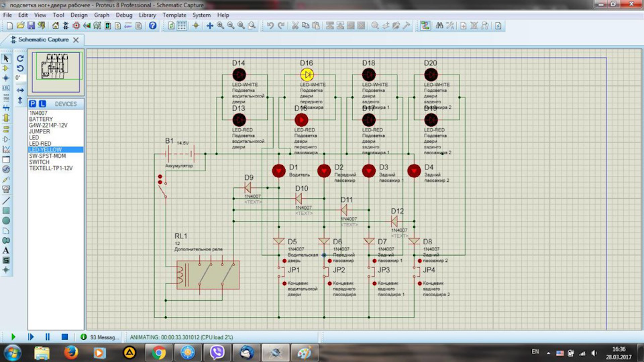Close the Schematic Capture tab

point(76,40)
